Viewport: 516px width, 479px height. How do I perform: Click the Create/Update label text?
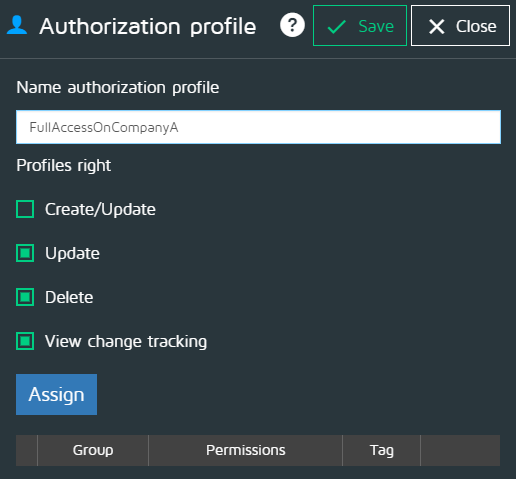click(x=100, y=209)
